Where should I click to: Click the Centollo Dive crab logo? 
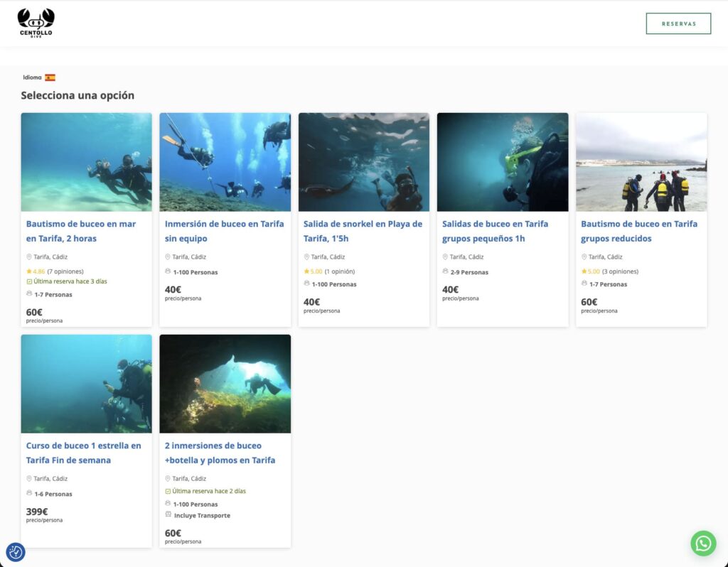[36, 23]
